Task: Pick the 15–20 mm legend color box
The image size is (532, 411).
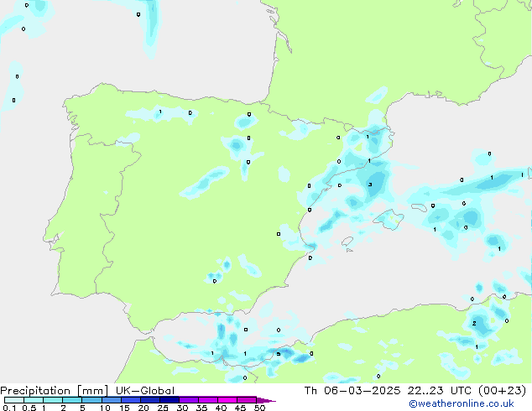Action: pos(130,400)
